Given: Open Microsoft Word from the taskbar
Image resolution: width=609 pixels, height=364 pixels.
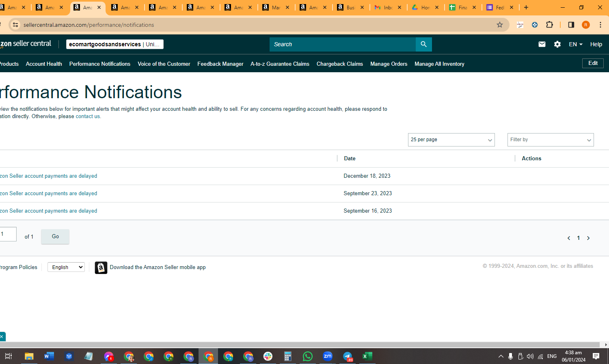Looking at the screenshot, I should 49,356.
